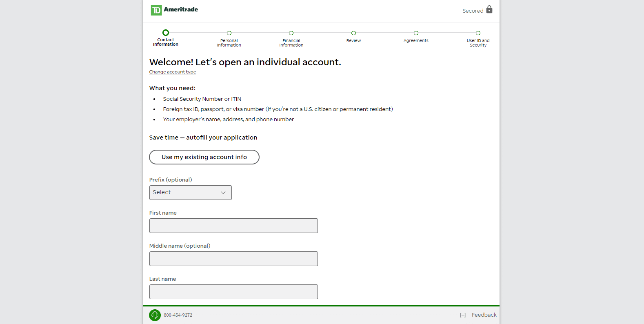
Task: Open the Feedback link
Action: (484, 315)
